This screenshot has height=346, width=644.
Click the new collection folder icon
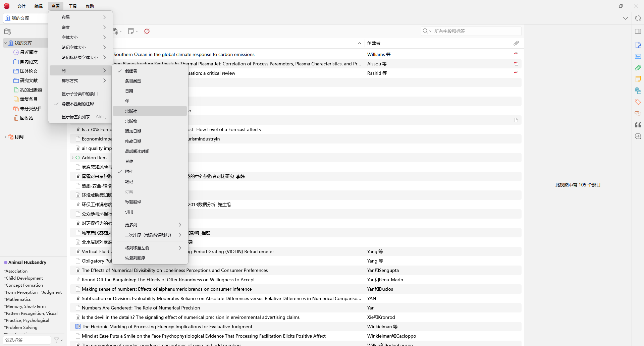[x=8, y=32]
